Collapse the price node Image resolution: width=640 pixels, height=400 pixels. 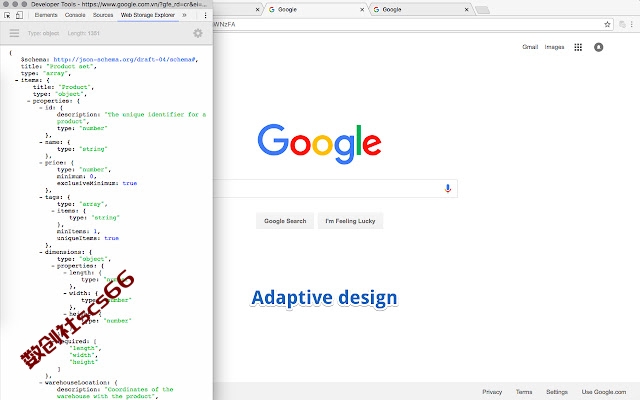click(41, 163)
